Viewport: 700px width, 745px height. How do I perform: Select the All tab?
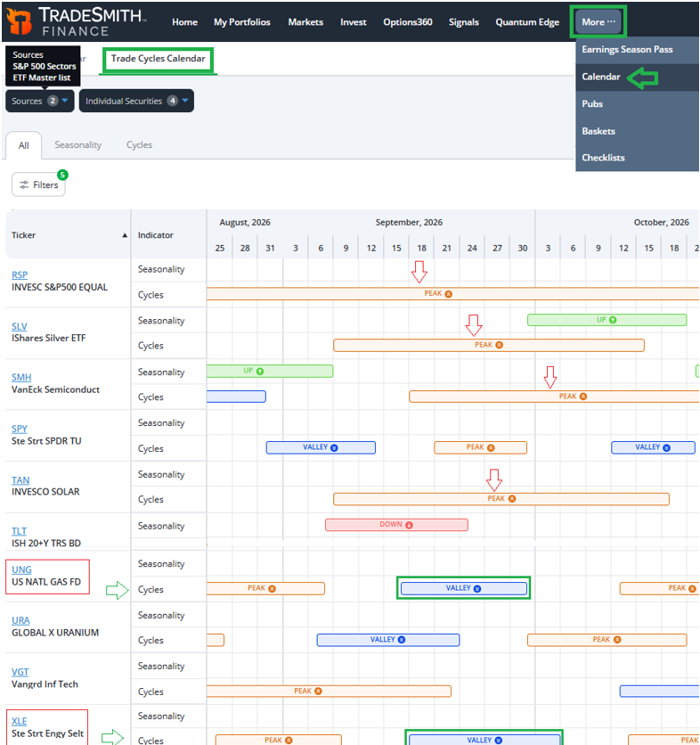point(24,145)
